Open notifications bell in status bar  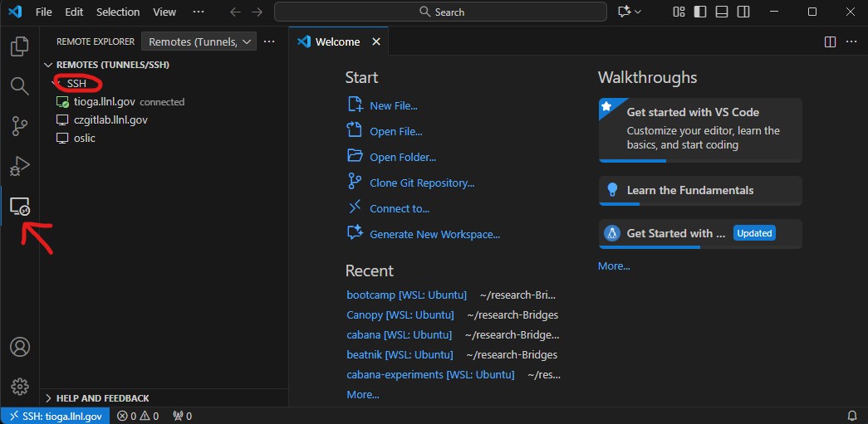pyautogui.click(x=852, y=416)
